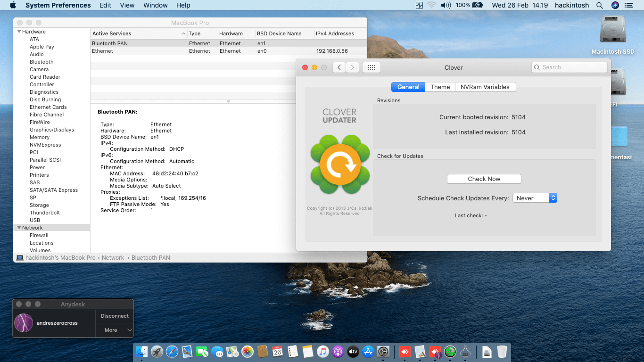This screenshot has height=362, width=644.
Task: Click the Hardware column header in services table
Action: (x=237, y=33)
